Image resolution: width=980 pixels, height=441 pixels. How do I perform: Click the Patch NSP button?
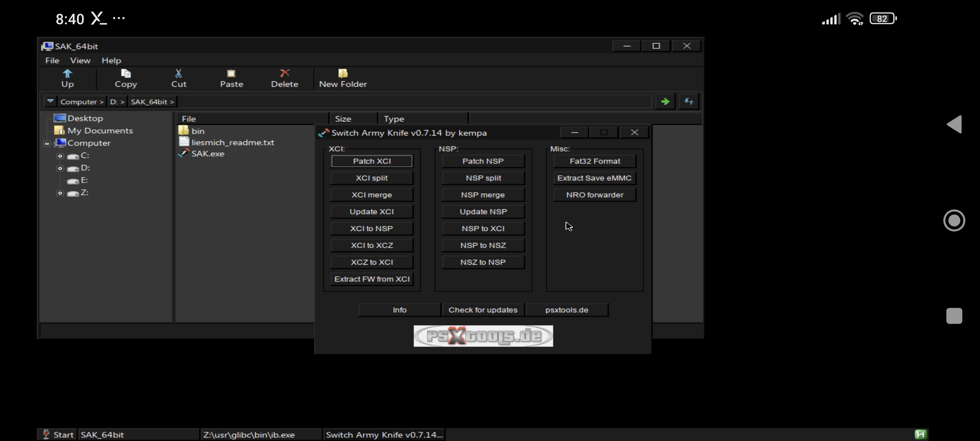point(483,161)
